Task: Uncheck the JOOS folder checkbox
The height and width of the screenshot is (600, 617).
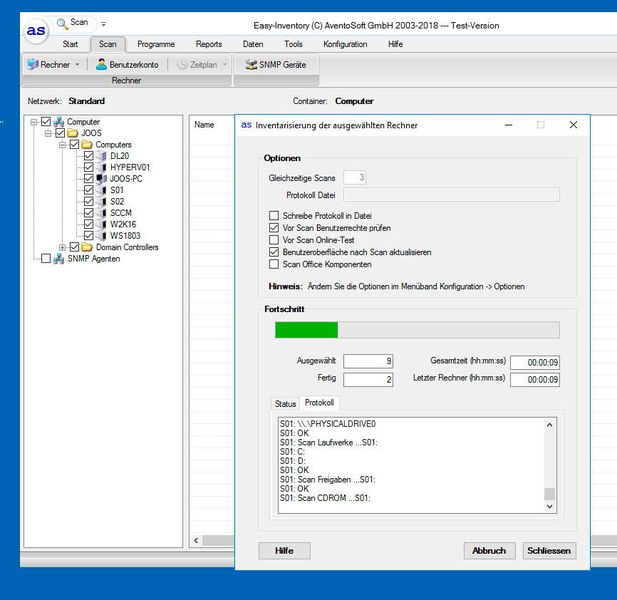Action: pos(60,133)
